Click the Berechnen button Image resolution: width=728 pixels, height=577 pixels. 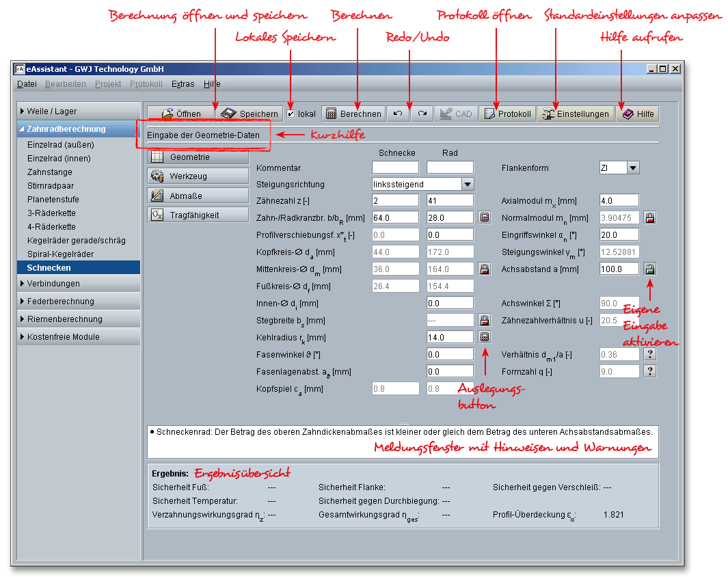[353, 114]
